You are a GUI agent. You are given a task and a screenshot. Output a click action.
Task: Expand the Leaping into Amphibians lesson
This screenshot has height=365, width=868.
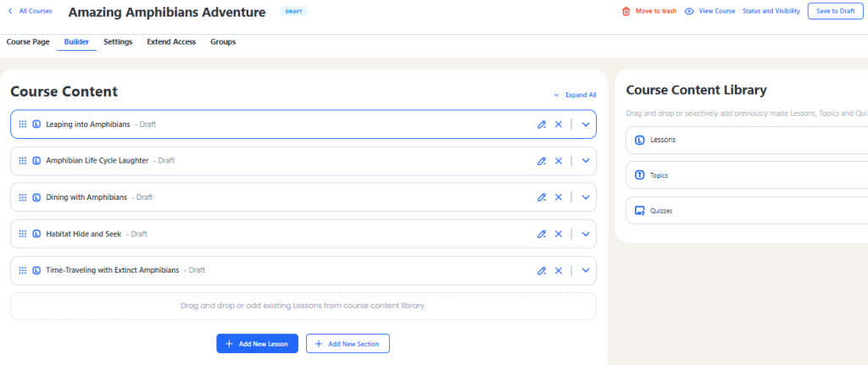coord(585,124)
